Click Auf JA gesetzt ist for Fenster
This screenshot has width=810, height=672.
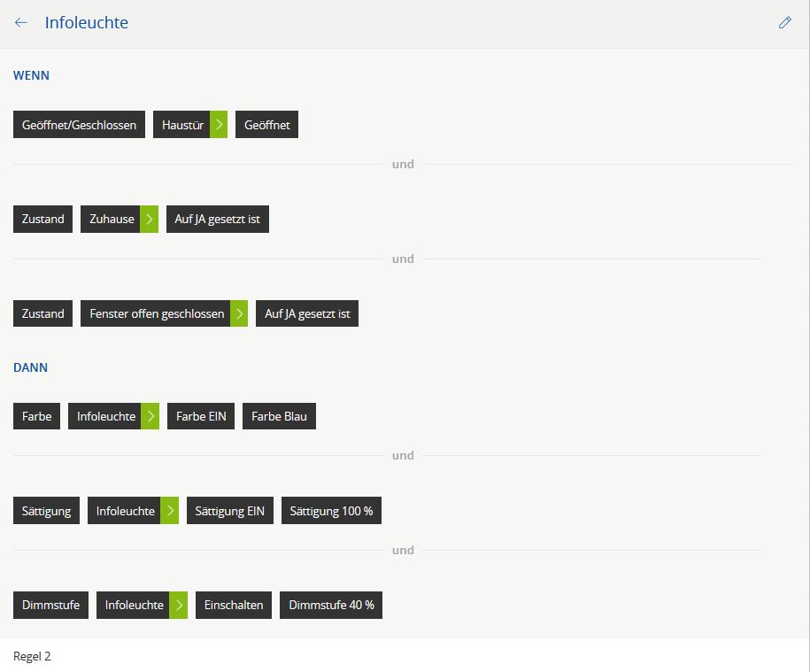[307, 313]
